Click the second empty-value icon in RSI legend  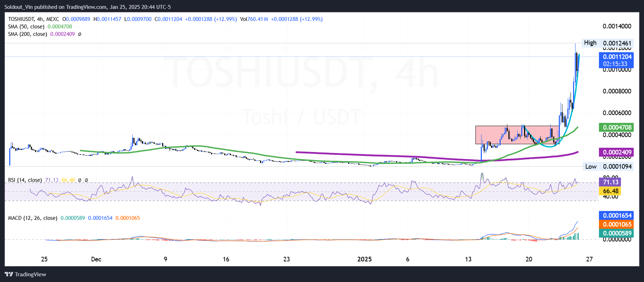click(86, 180)
